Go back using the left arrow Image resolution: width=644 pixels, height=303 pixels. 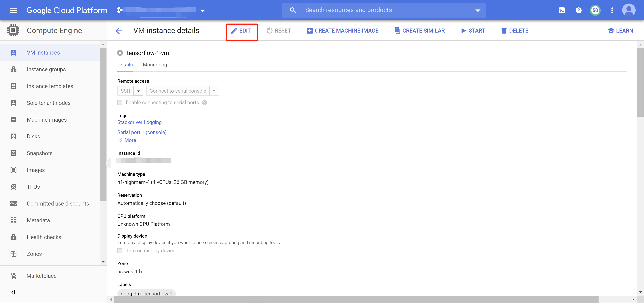[119, 31]
